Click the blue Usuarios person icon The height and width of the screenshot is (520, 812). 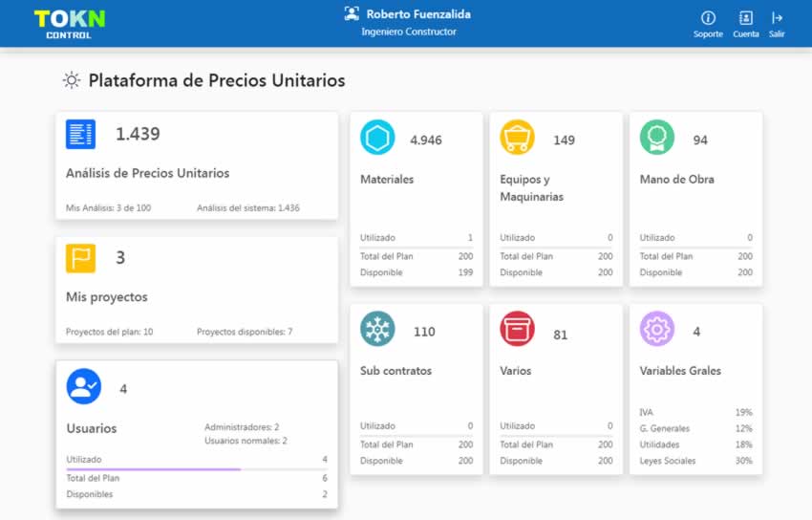coord(84,386)
